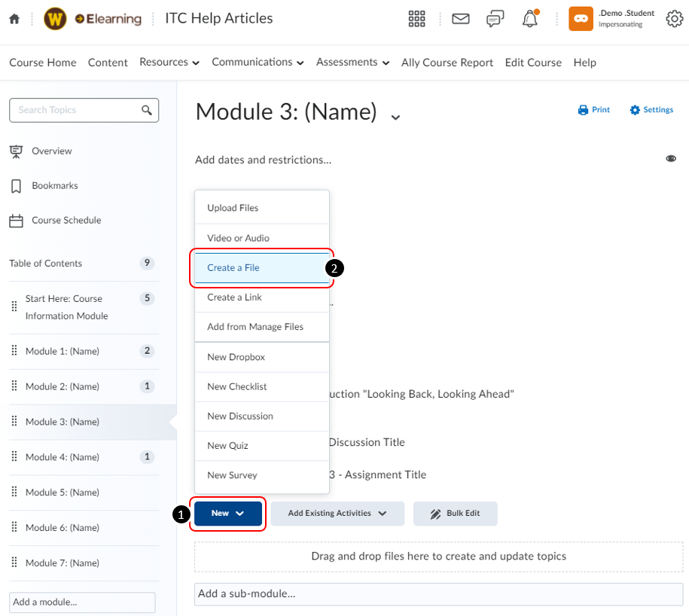Viewport: 689px width, 616px height.
Task: Open the Ally Course Report link
Action: tap(447, 63)
